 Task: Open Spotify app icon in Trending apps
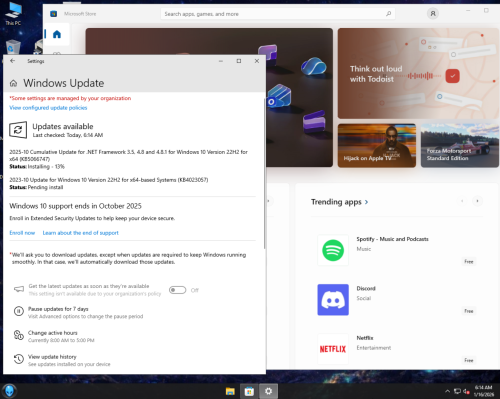click(x=333, y=250)
